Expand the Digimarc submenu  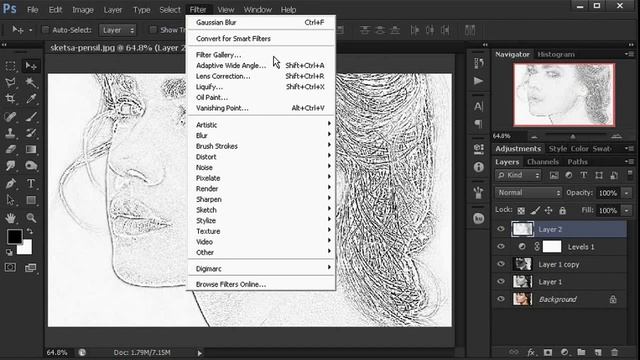click(x=261, y=268)
